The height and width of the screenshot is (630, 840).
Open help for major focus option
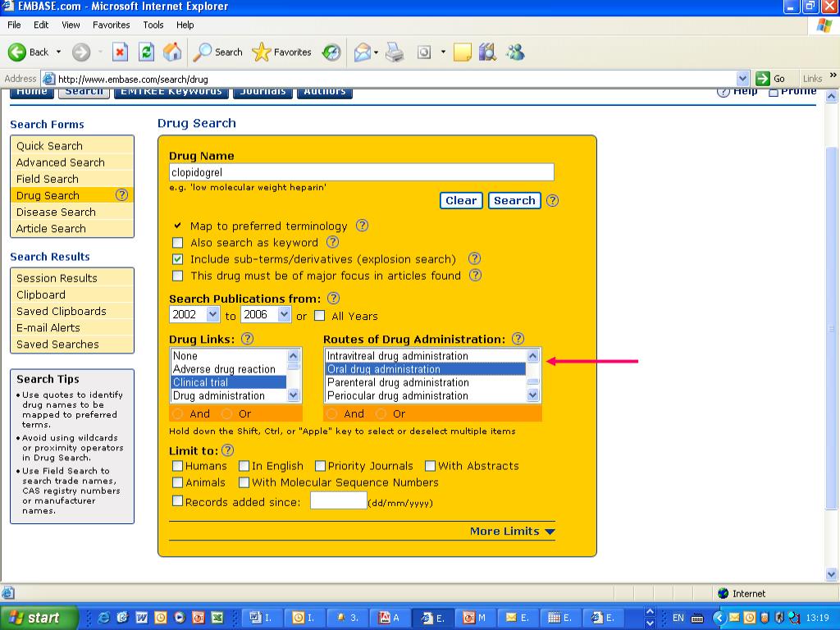coord(475,276)
